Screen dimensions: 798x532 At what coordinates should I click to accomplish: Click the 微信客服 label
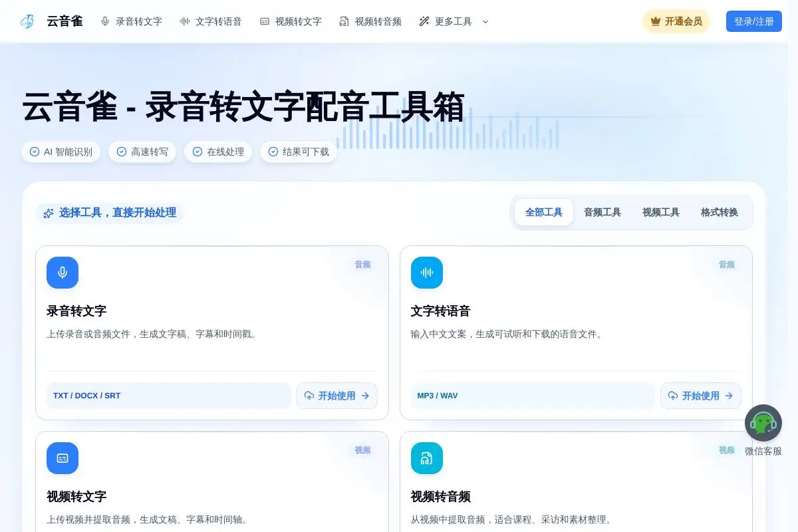coord(763,451)
